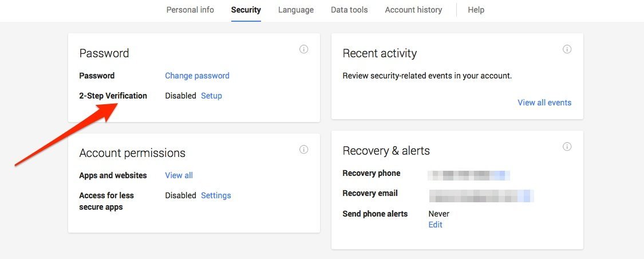The height and width of the screenshot is (259, 644).
Task: Click the info icon in Password card
Action: 303,49
